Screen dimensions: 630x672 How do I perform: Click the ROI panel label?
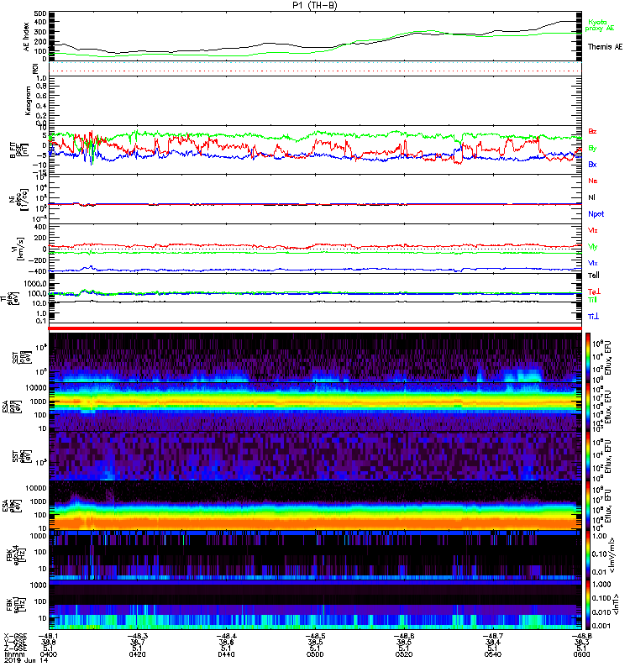pyautogui.click(x=35, y=69)
